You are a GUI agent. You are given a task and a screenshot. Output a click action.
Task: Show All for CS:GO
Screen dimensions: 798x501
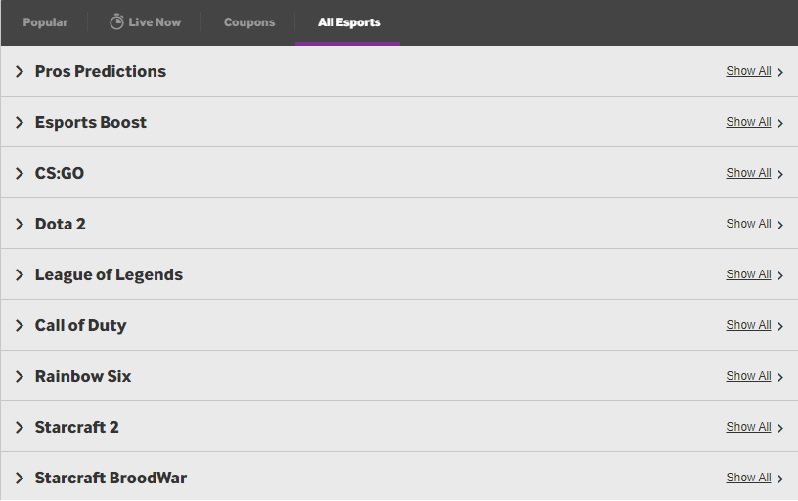pos(749,173)
